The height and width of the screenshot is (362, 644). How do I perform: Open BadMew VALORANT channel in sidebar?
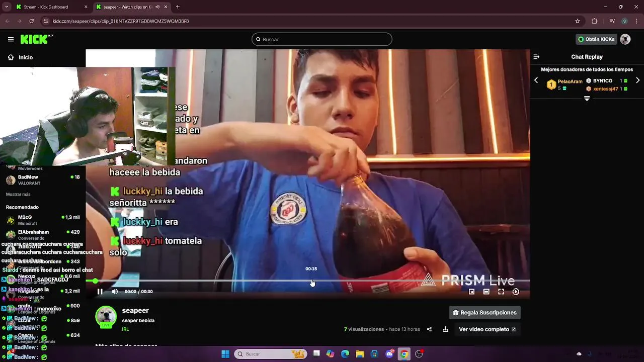click(43, 180)
